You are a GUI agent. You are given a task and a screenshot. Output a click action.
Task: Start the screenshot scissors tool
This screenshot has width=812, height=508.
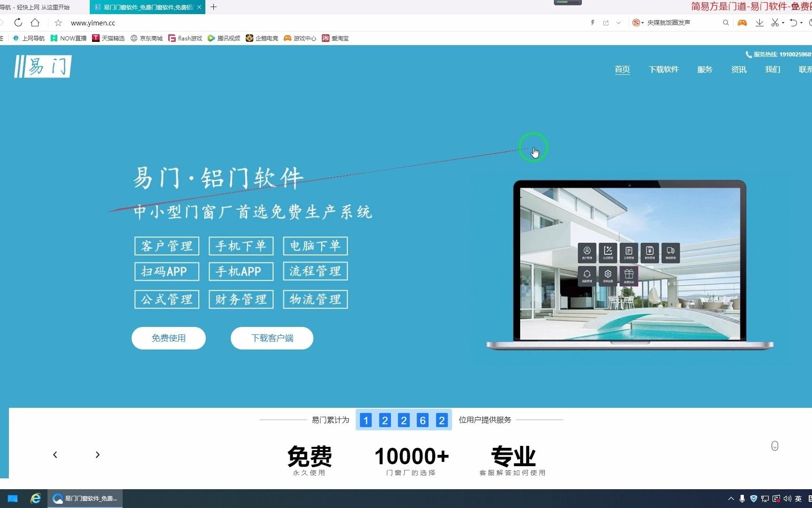774,22
